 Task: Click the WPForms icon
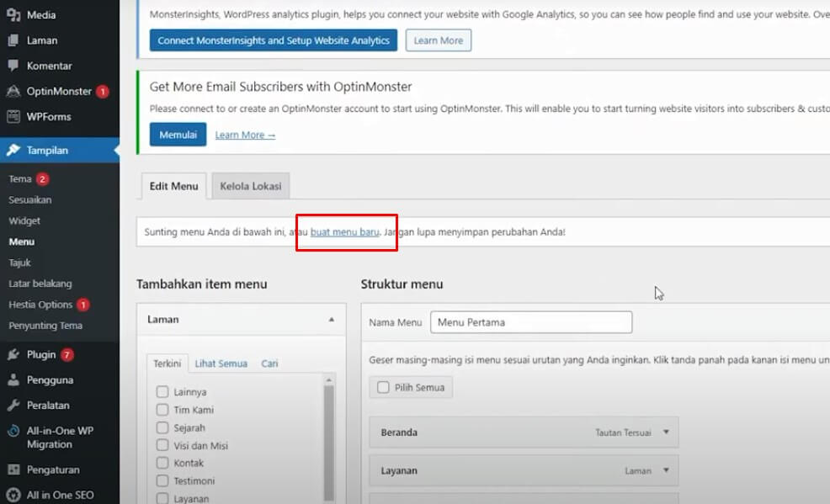(13, 116)
